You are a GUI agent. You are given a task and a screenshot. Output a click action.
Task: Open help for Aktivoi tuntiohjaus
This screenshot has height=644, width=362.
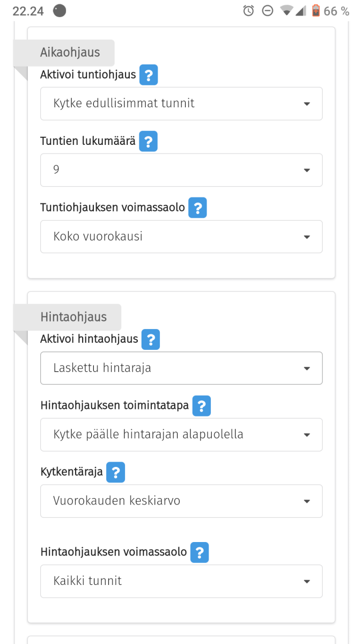149,75
